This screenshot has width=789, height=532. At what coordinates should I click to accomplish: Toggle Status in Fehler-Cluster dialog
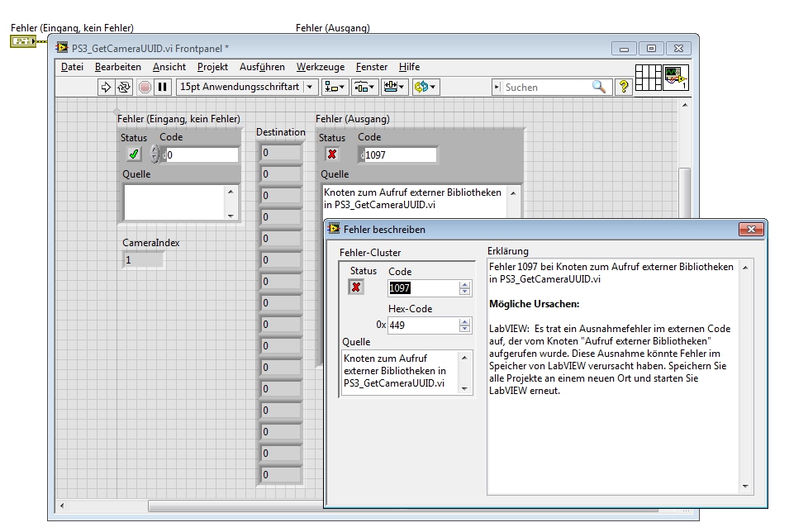coord(356,287)
